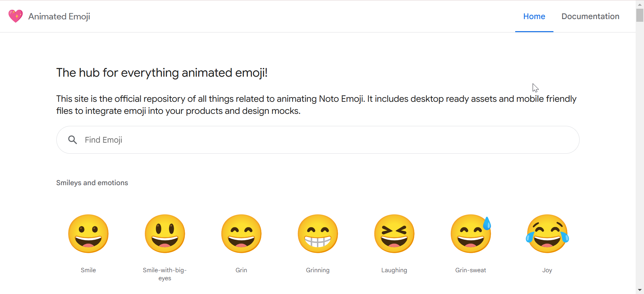This screenshot has width=644, height=294.
Task: Click the hub for everything animated emoji heading
Action: [x=162, y=73]
